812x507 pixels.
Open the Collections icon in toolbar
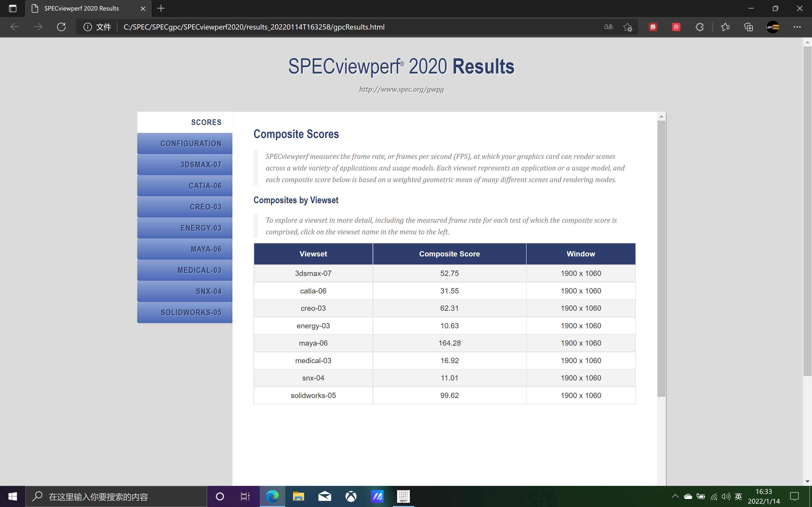[x=749, y=27]
